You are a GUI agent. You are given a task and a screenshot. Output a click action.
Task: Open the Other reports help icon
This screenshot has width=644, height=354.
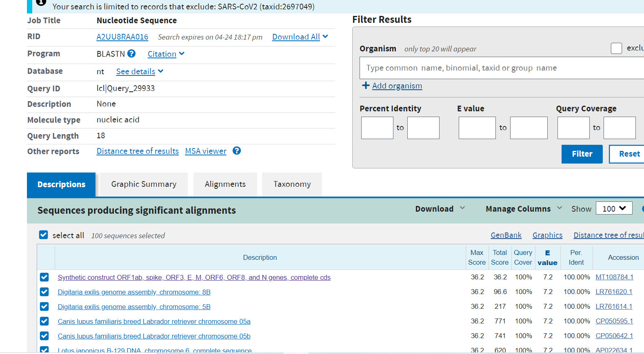237,150
